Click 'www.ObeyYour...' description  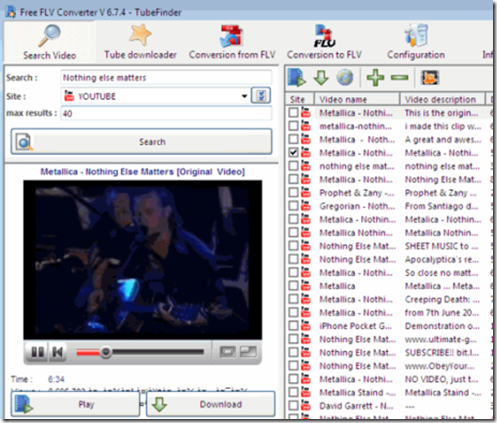(x=439, y=366)
